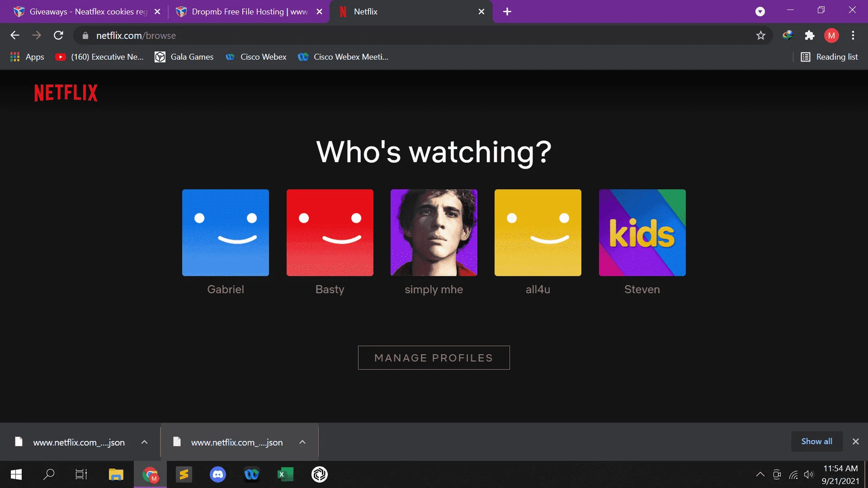Open the Extensions puzzle icon
The width and height of the screenshot is (868, 488).
(810, 35)
